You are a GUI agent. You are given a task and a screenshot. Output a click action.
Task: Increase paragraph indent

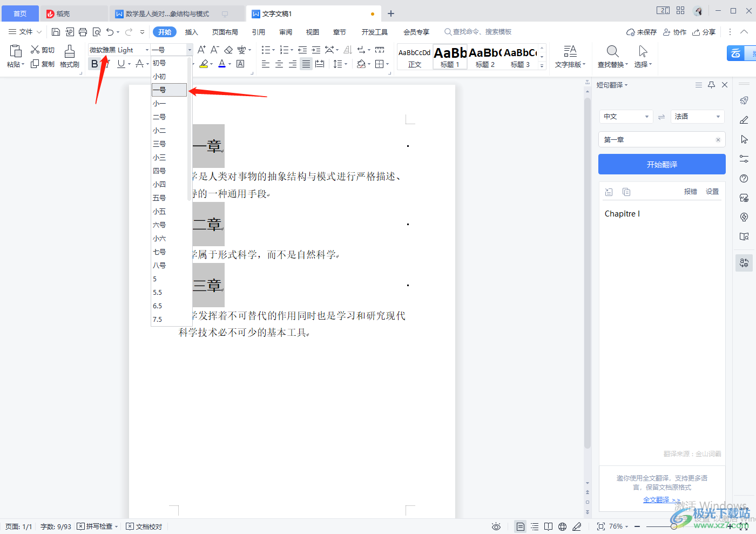(x=316, y=50)
